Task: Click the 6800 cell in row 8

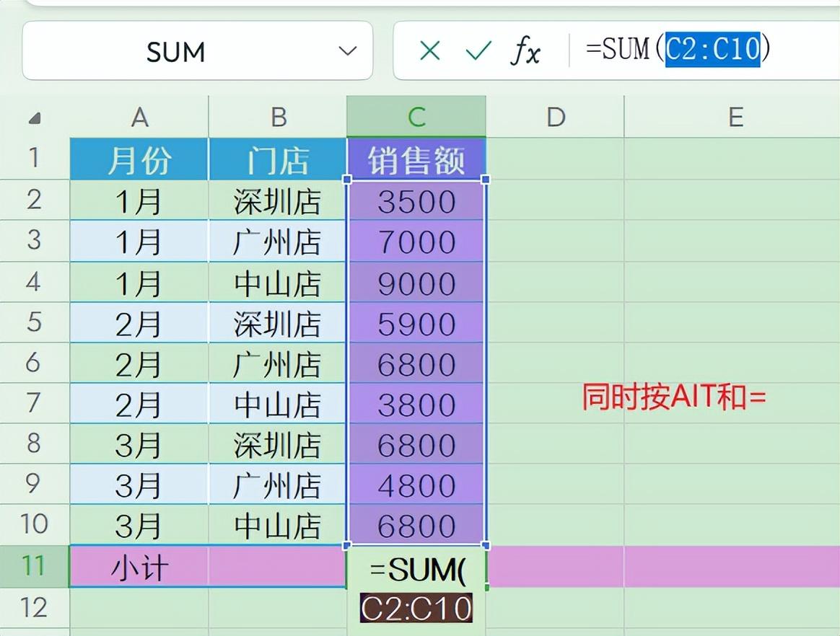Action: pyautogui.click(x=416, y=444)
